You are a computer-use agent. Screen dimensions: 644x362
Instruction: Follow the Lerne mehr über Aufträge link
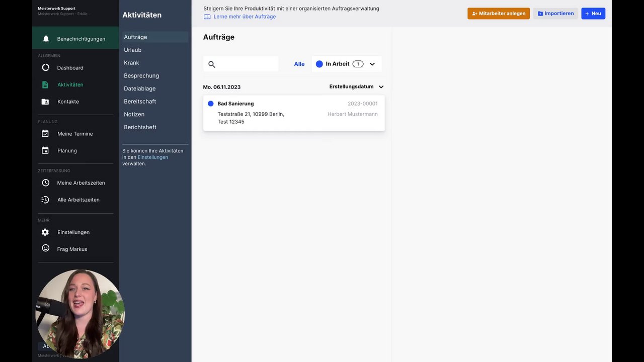(x=245, y=17)
